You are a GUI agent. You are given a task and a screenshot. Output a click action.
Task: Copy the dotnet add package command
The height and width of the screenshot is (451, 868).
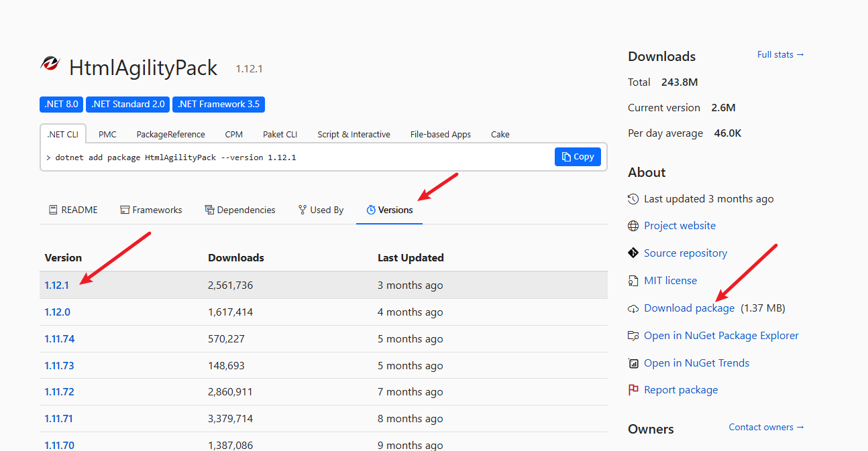point(578,157)
